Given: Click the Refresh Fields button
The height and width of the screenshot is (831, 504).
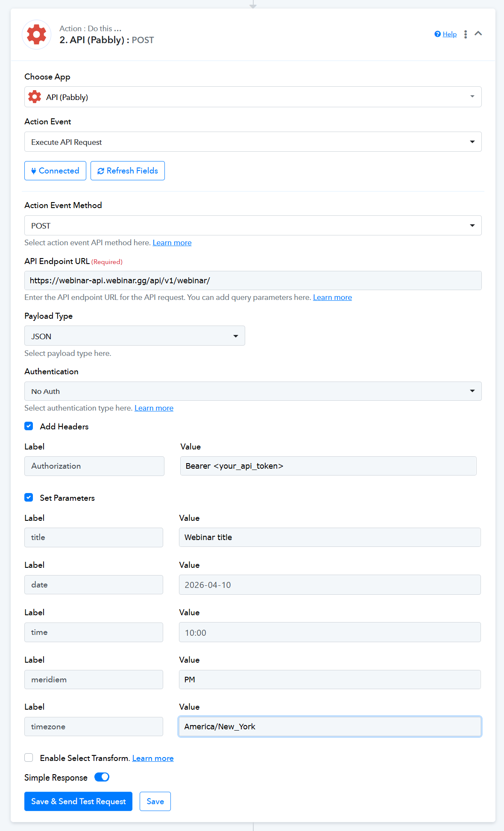Looking at the screenshot, I should [x=128, y=171].
